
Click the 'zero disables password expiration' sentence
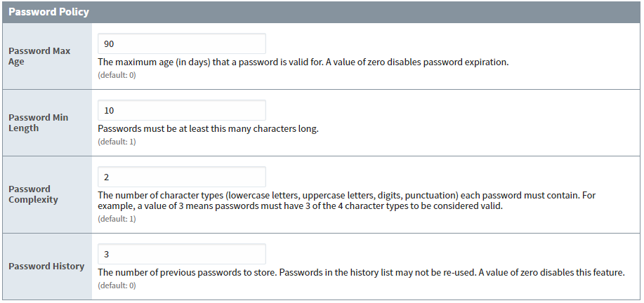point(418,62)
